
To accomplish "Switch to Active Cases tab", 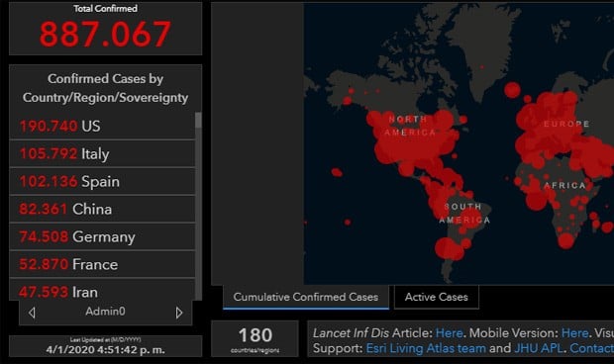I will 436,297.
